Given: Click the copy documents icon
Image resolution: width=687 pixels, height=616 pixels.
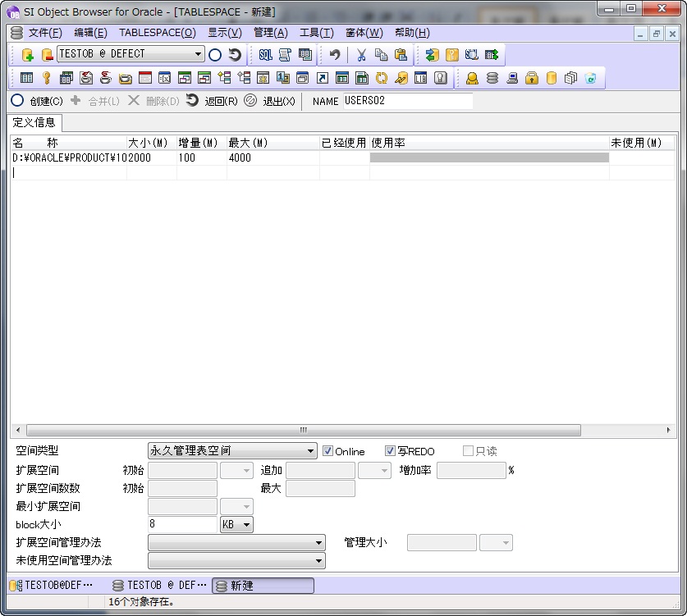Looking at the screenshot, I should 381,55.
